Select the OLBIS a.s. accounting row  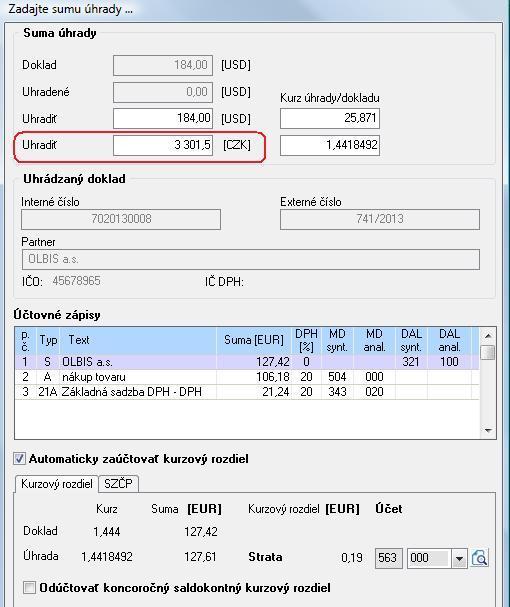[x=247, y=362]
